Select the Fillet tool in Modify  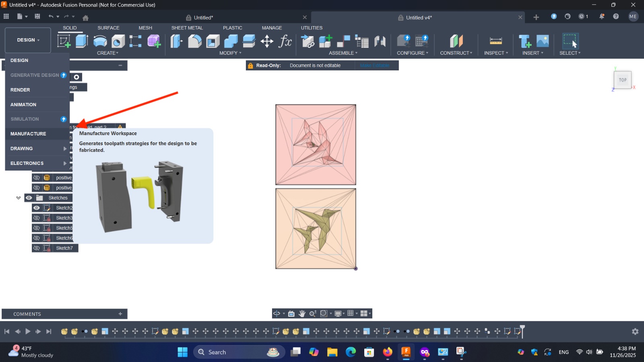pos(195,41)
